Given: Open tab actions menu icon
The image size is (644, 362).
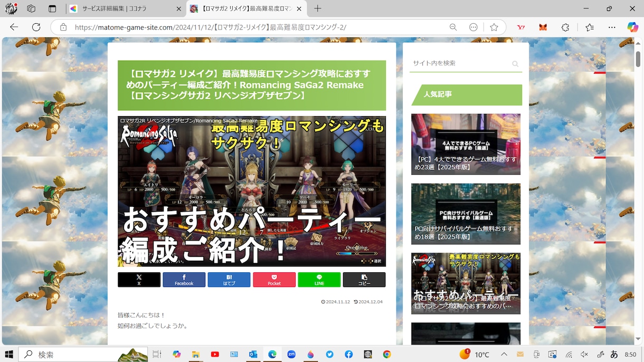Looking at the screenshot, I should pos(52,8).
